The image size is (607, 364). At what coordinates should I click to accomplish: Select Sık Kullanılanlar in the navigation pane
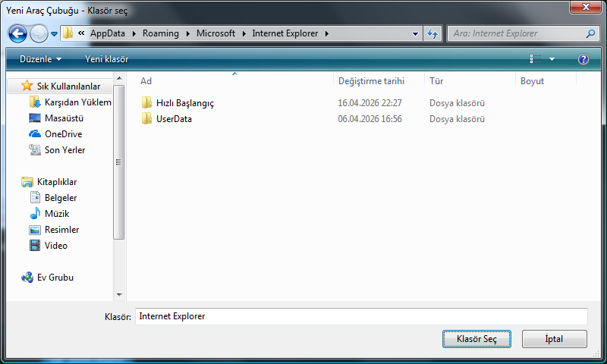tap(68, 86)
